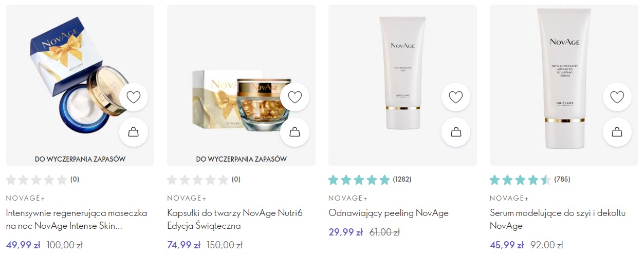This screenshot has height=256, width=644.
Task: Add the night mask to cart via its bag icon
Action: 134,132
